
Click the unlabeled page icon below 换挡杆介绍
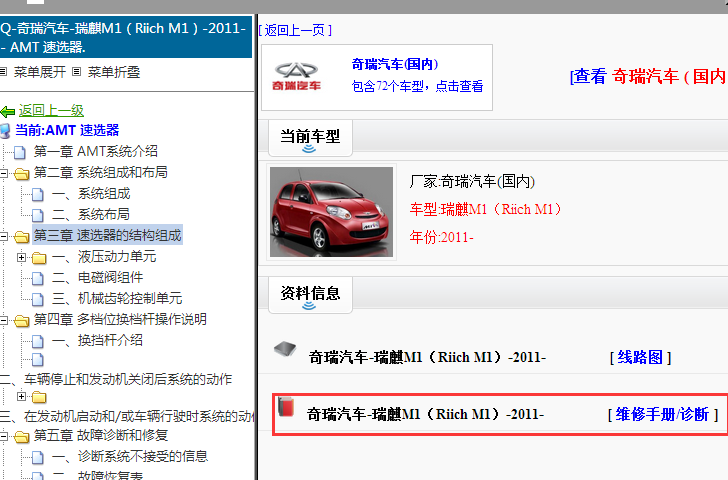[x=38, y=359]
